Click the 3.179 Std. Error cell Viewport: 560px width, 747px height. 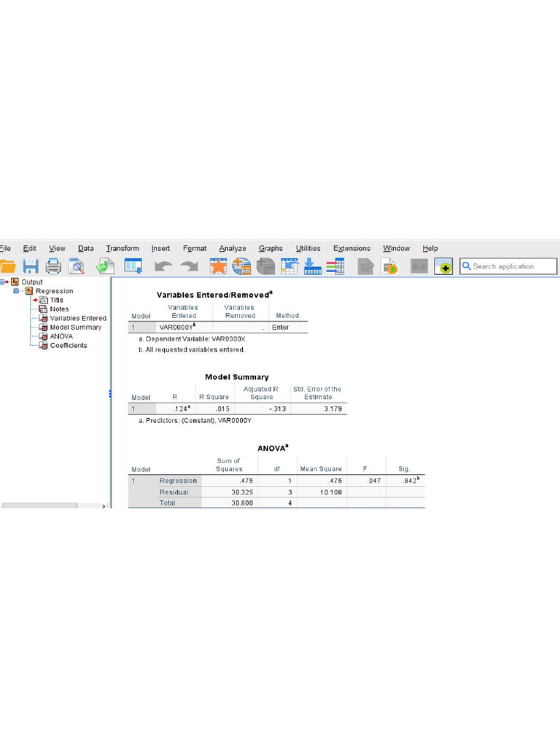click(319, 409)
